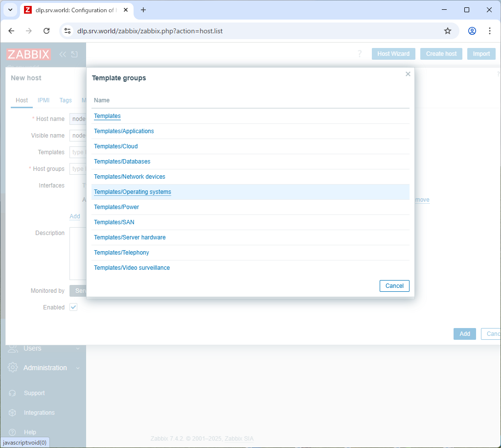Reload the page in browser
Screen dimensions: 501x448
click(46, 31)
